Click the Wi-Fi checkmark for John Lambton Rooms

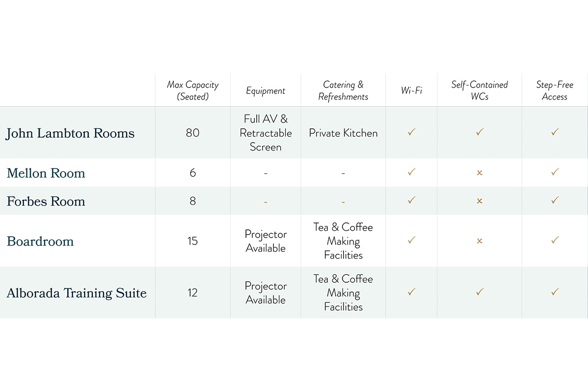click(x=412, y=132)
